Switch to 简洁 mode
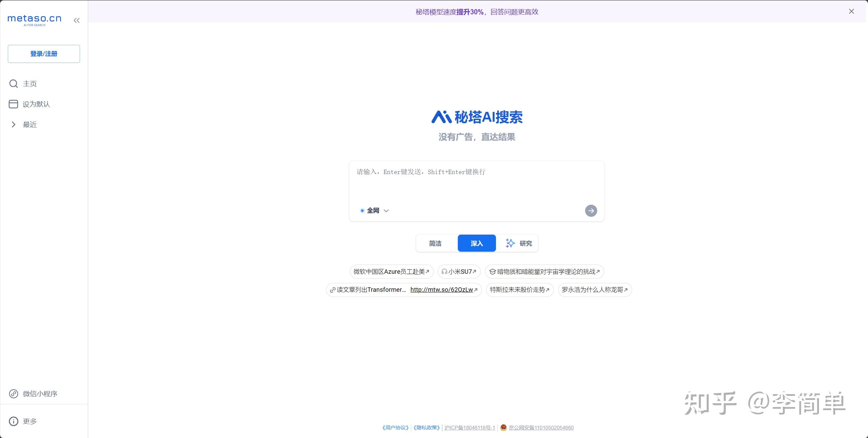 click(435, 243)
